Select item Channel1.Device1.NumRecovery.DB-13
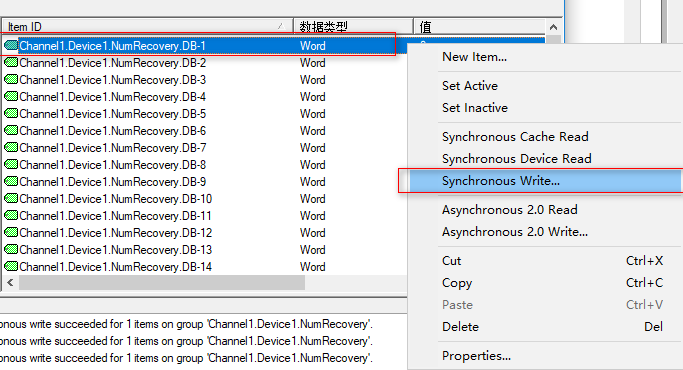Image resolution: width=683 pixels, height=370 pixels. coord(115,249)
